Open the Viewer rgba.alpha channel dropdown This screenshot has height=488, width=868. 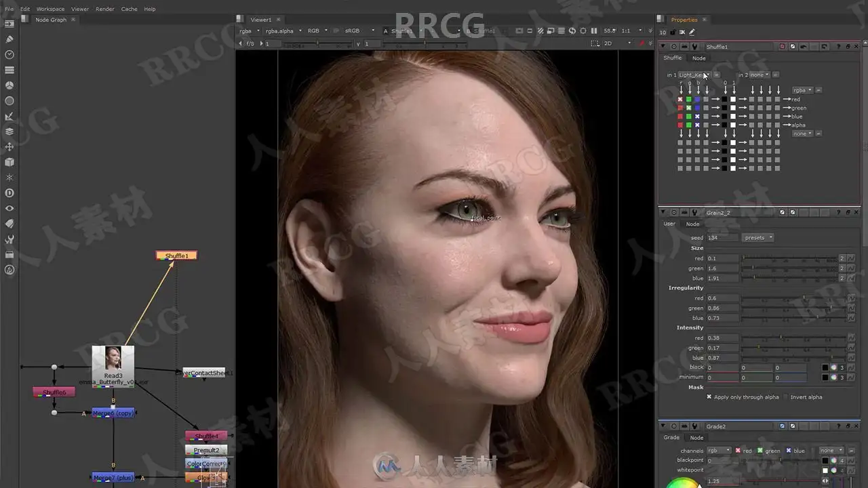click(283, 31)
